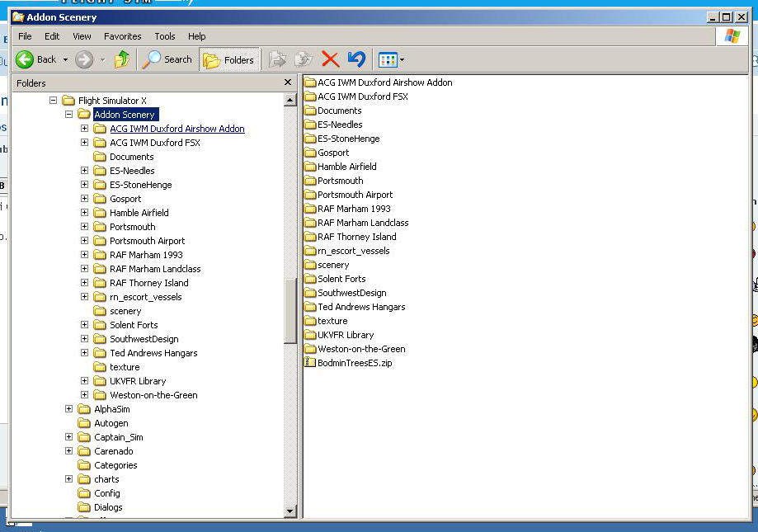Expand the RAF Marham 1993 node
758x532 pixels.
point(85,255)
